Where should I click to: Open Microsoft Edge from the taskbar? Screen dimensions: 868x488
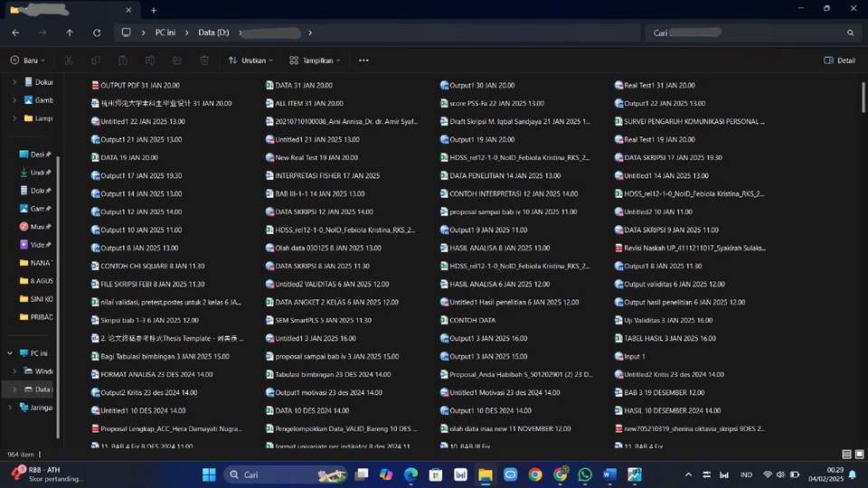pos(410,474)
